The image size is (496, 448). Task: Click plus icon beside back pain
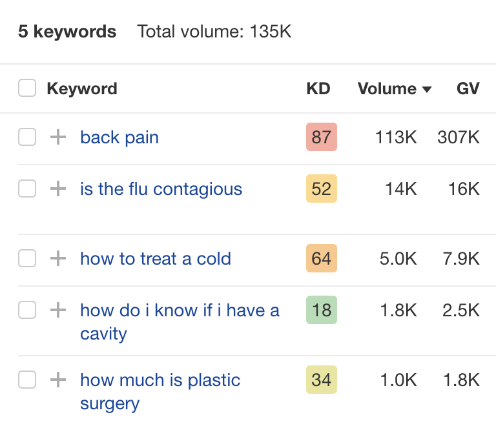[58, 137]
